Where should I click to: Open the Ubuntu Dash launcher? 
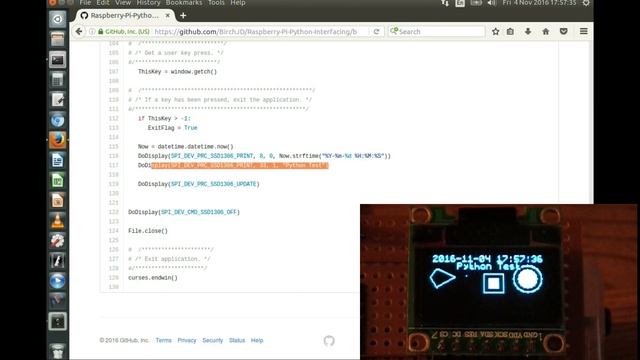58,19
